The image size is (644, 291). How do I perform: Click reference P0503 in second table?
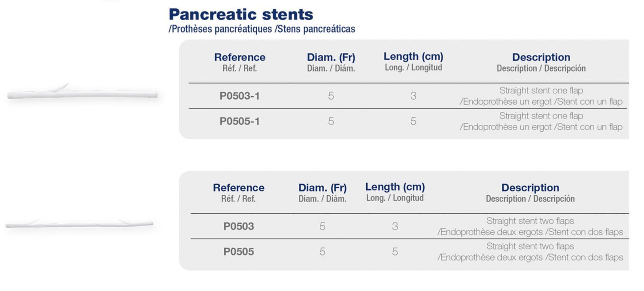(x=239, y=226)
